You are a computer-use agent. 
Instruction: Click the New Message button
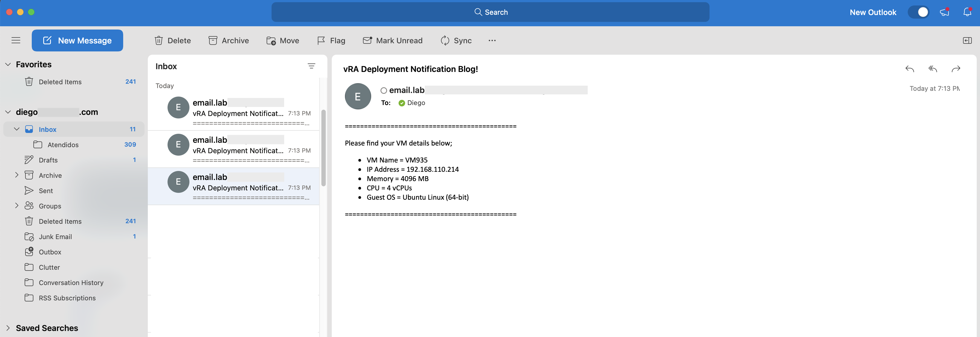coord(77,40)
